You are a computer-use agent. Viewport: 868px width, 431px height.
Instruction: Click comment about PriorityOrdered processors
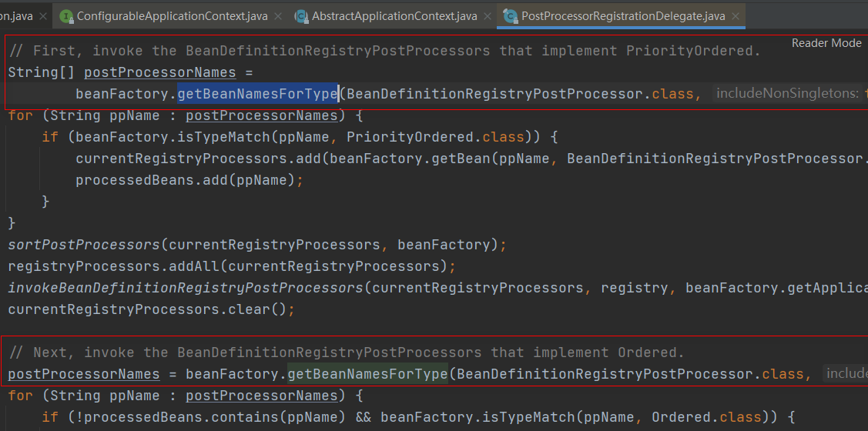click(385, 51)
